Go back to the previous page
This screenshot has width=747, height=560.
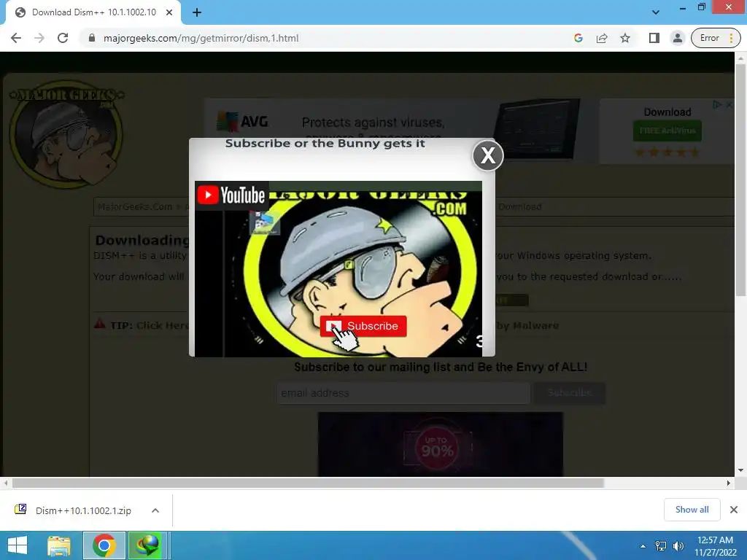point(16,38)
